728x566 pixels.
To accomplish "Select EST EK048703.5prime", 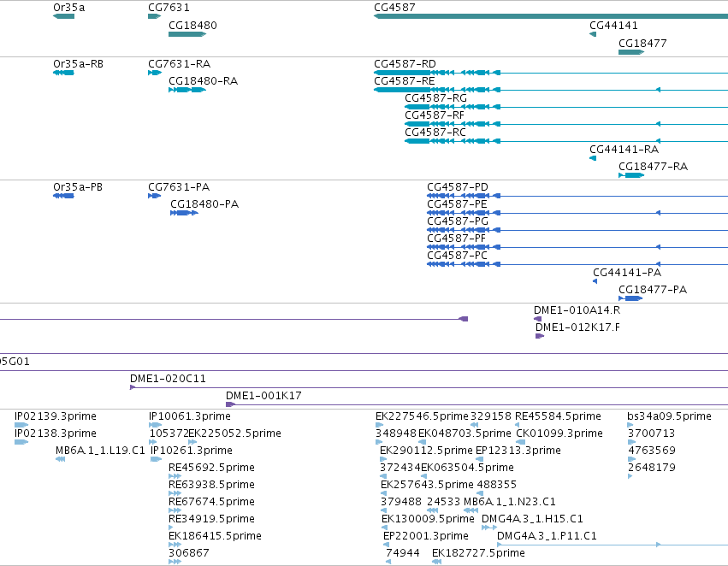I will pos(422,442).
